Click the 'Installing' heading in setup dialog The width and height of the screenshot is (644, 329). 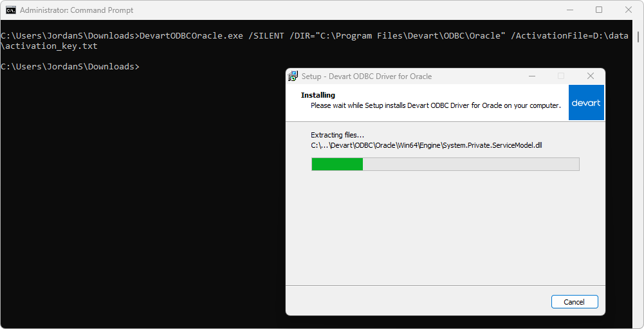click(x=318, y=95)
